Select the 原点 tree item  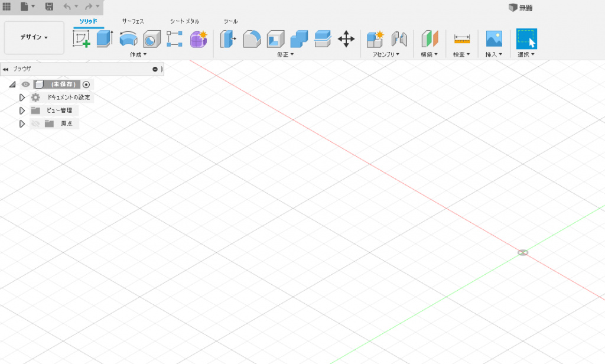pos(66,123)
